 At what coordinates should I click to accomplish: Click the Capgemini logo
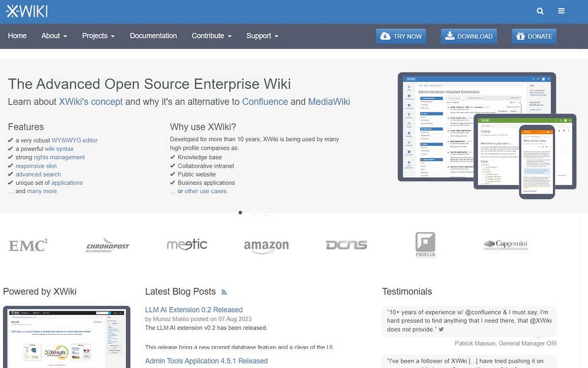(x=505, y=245)
